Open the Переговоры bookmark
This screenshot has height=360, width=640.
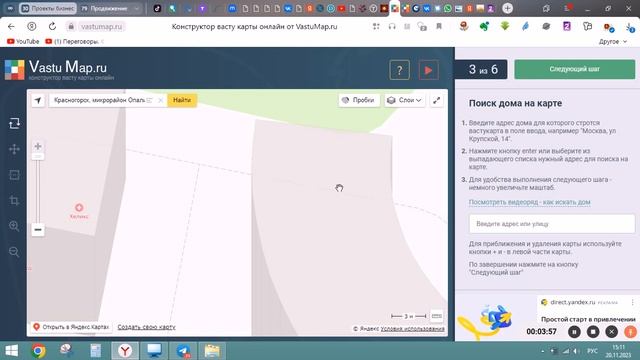click(x=73, y=41)
